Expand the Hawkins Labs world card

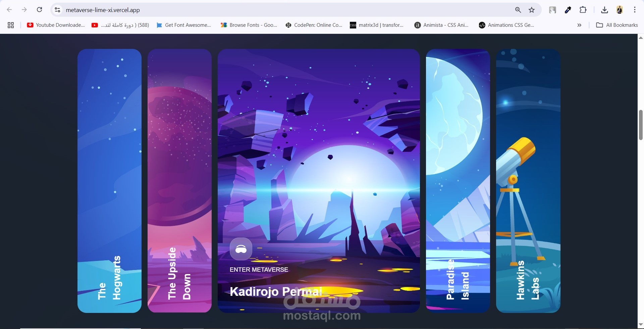point(528,181)
